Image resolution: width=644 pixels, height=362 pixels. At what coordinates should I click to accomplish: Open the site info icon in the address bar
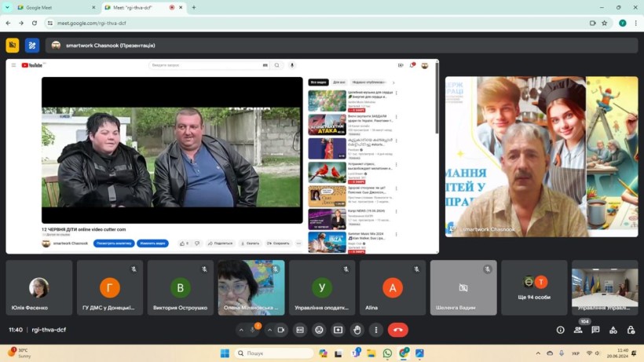point(50,23)
